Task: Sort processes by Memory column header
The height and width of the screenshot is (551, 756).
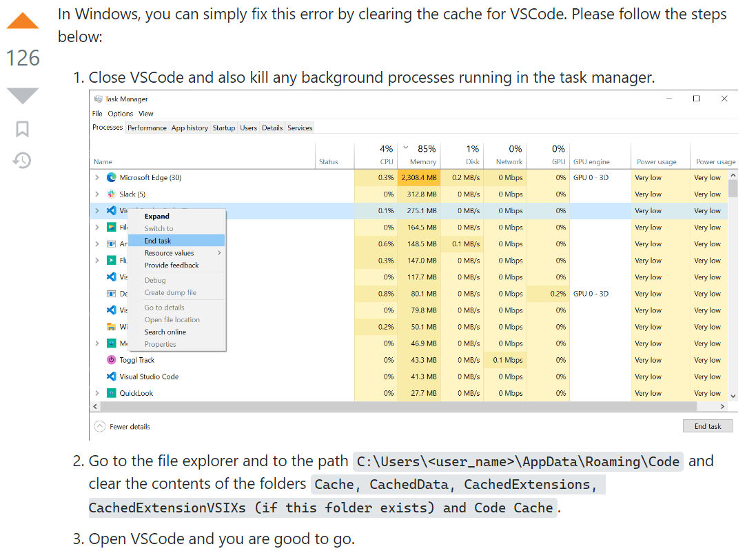Action: tap(422, 162)
